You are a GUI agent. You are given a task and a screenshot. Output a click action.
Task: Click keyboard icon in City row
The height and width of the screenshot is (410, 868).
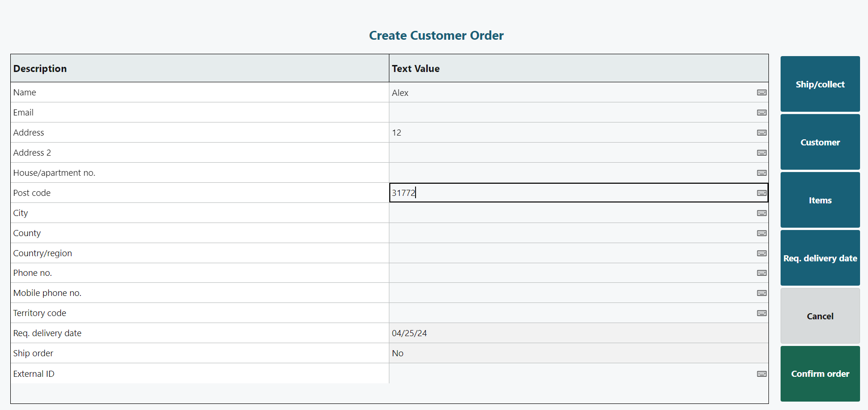click(x=761, y=213)
